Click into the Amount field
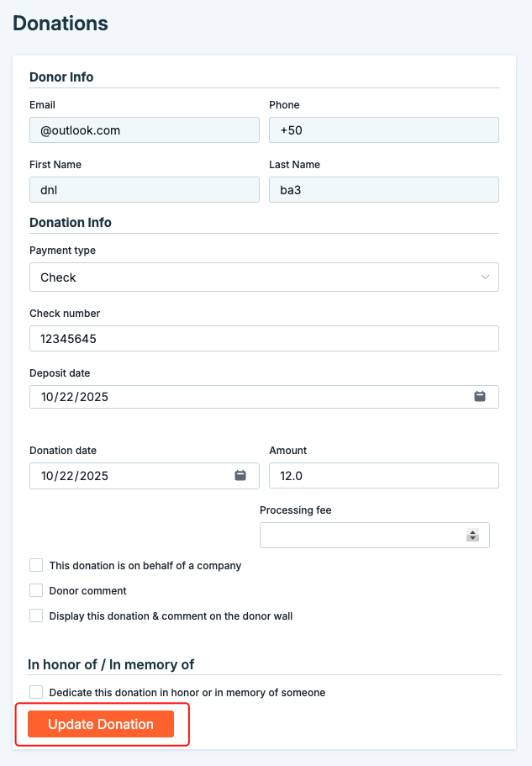This screenshot has height=766, width=532. [x=384, y=475]
